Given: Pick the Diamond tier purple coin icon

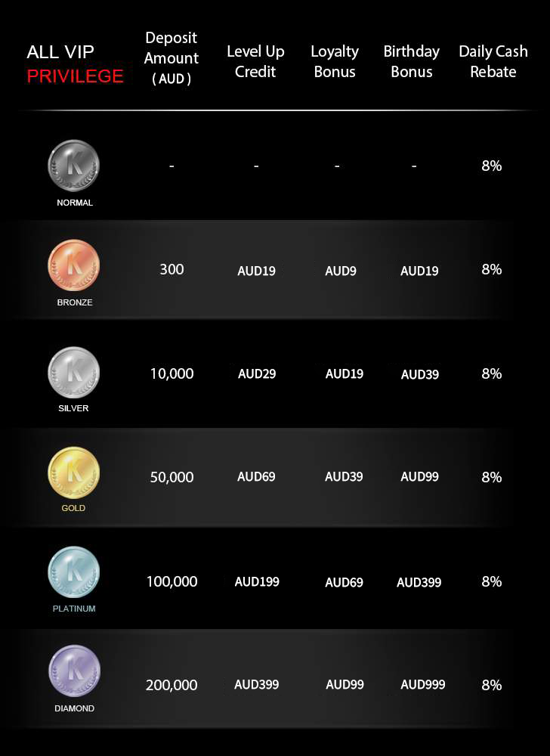Looking at the screenshot, I should click(74, 671).
